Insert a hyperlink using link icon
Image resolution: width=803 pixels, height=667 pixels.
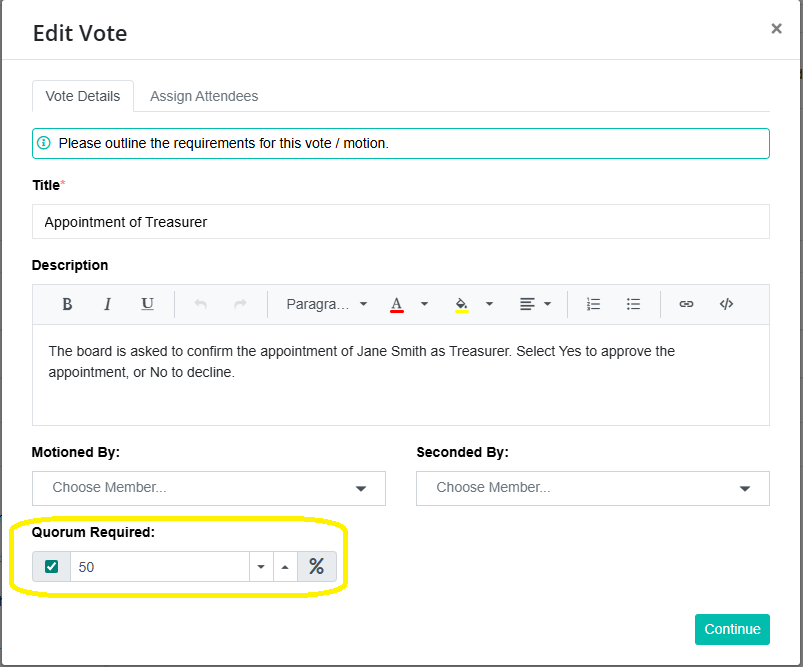(x=686, y=304)
